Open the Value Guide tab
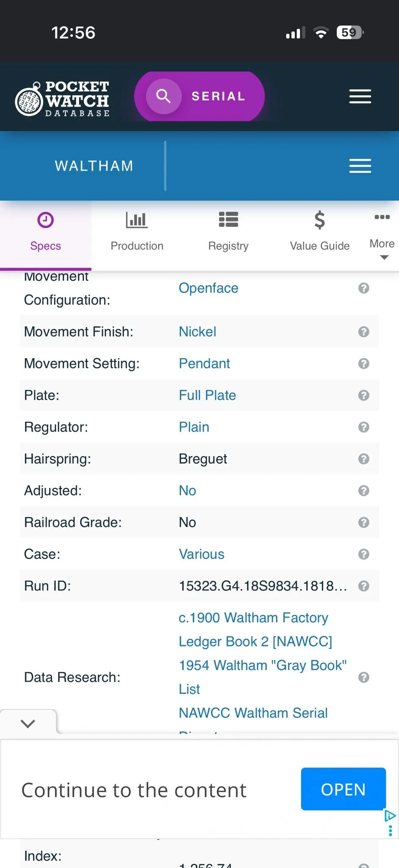The height and width of the screenshot is (868, 399). coord(320,232)
